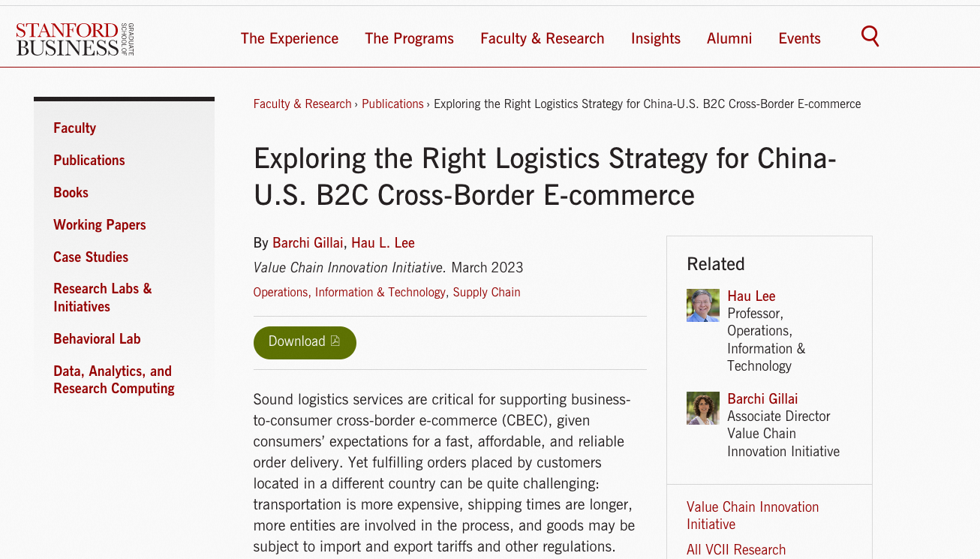Open The Experience menu
The width and height of the screenshot is (980, 559).
[290, 38]
